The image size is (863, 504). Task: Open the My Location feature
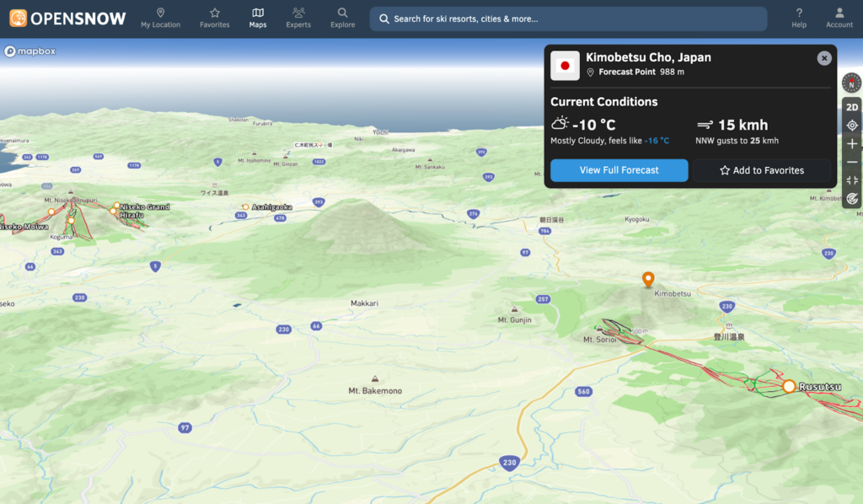[160, 17]
